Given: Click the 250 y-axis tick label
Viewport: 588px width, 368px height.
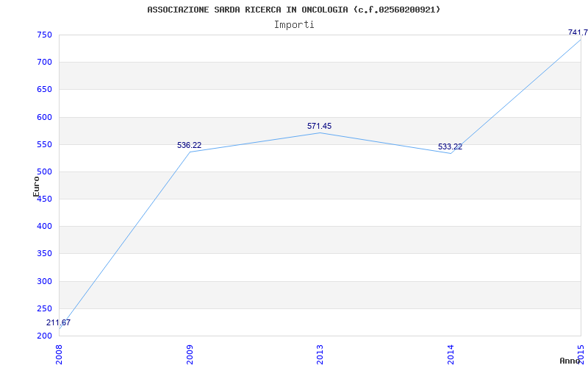Looking at the screenshot, I should click(44, 308).
